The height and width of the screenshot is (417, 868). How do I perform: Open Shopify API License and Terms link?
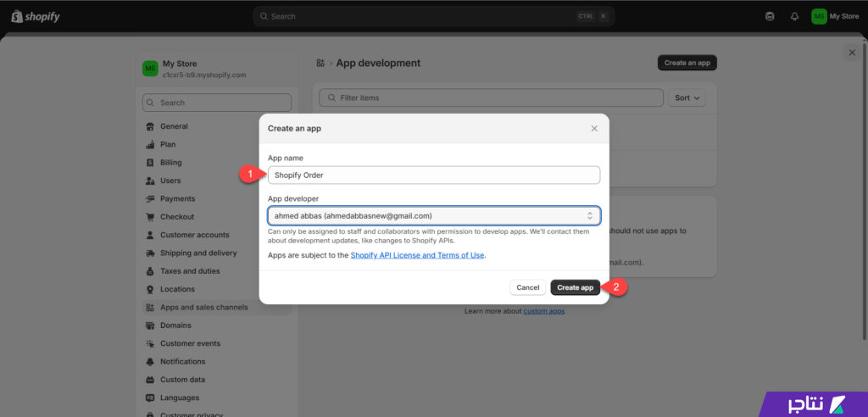417,255
